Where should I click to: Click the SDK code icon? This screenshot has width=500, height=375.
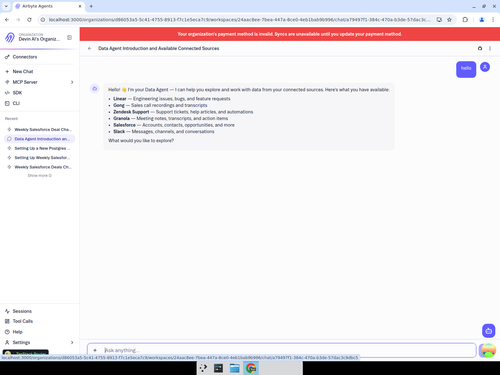coord(7,93)
